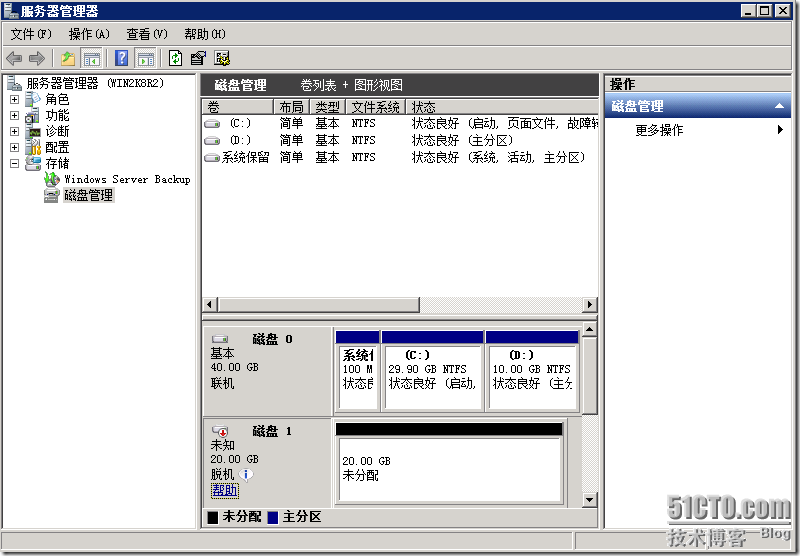Viewport: 800px width, 556px height.
Task: Open the 查看(V) menu
Action: pos(147,34)
